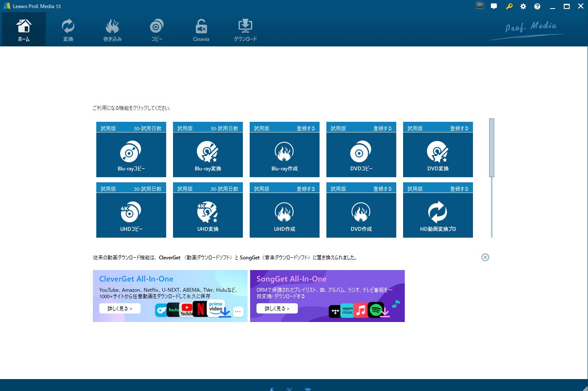Open the feedback speech-bubble icon
The width and height of the screenshot is (588, 391).
[x=494, y=6]
